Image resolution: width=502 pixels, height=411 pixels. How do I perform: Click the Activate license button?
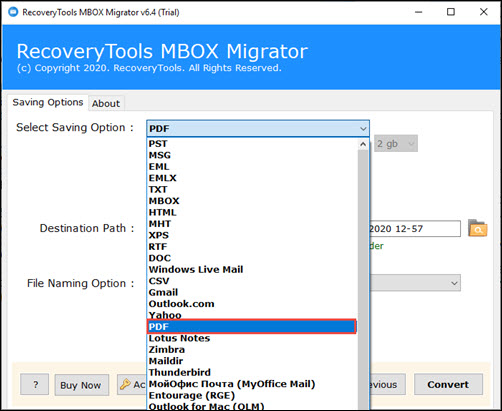click(132, 384)
